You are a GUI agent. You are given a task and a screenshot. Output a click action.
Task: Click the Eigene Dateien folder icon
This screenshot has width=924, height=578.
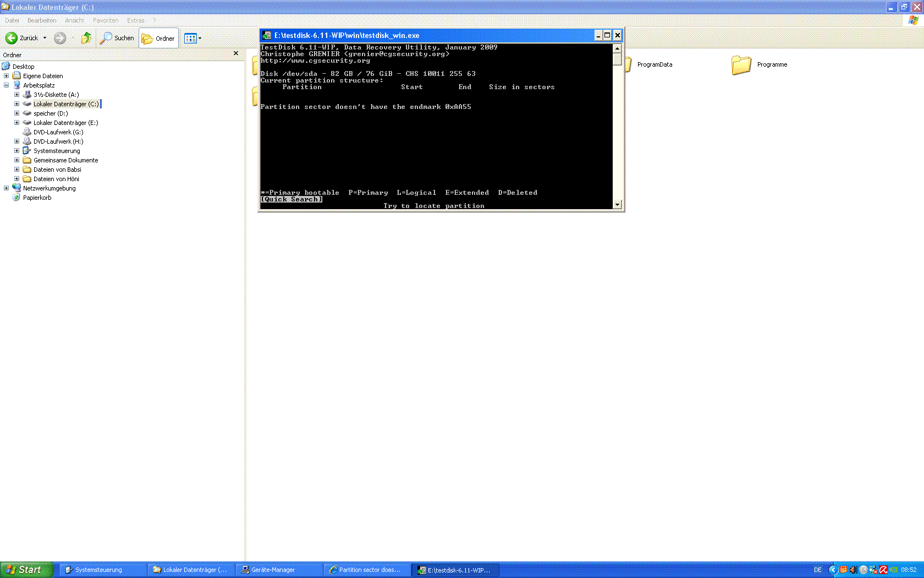pos(16,76)
